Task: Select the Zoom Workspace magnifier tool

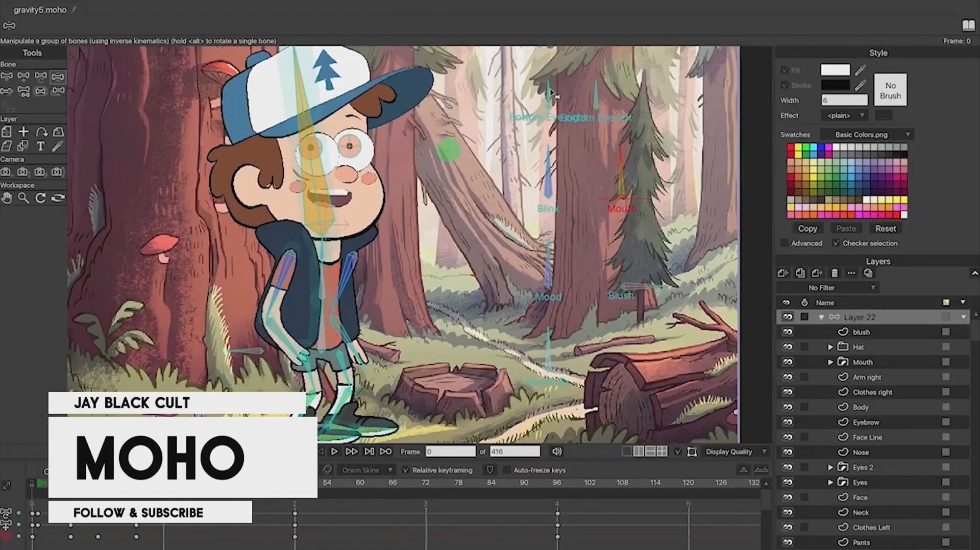Action: tap(23, 198)
